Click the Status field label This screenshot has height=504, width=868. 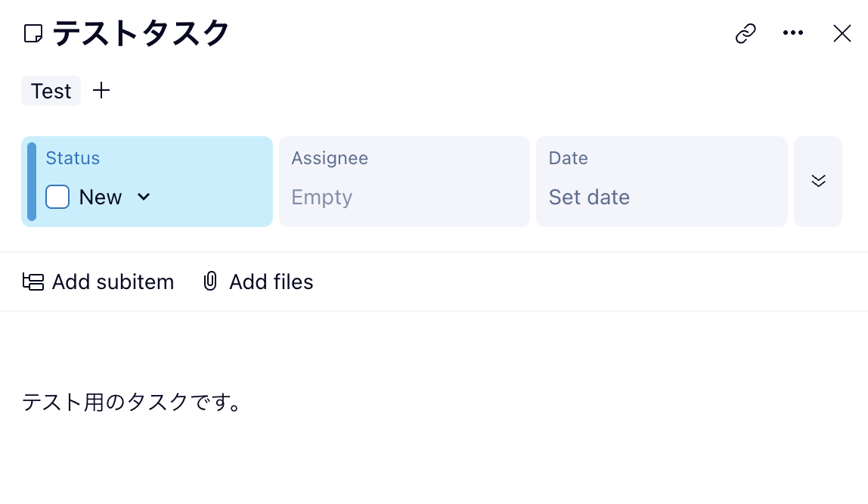click(73, 158)
